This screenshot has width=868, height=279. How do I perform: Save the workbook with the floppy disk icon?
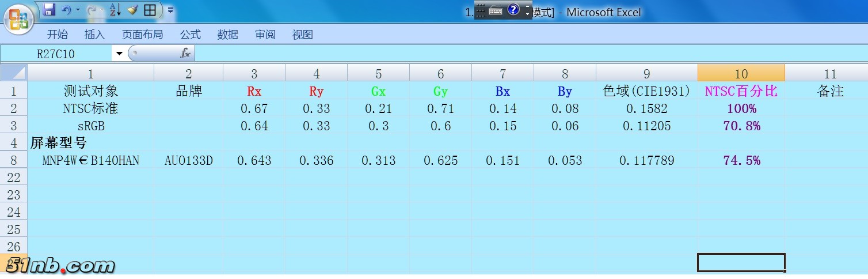point(49,10)
